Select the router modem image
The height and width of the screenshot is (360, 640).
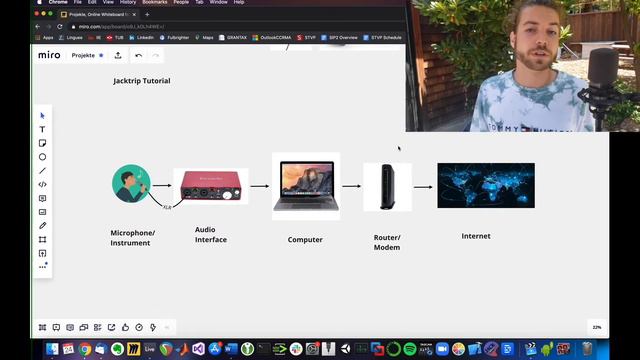(x=387, y=187)
